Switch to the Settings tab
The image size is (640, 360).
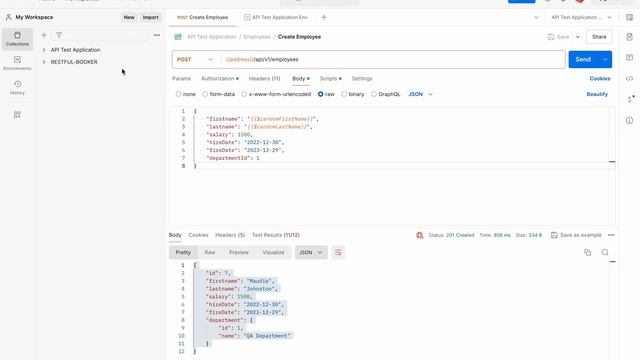362,78
